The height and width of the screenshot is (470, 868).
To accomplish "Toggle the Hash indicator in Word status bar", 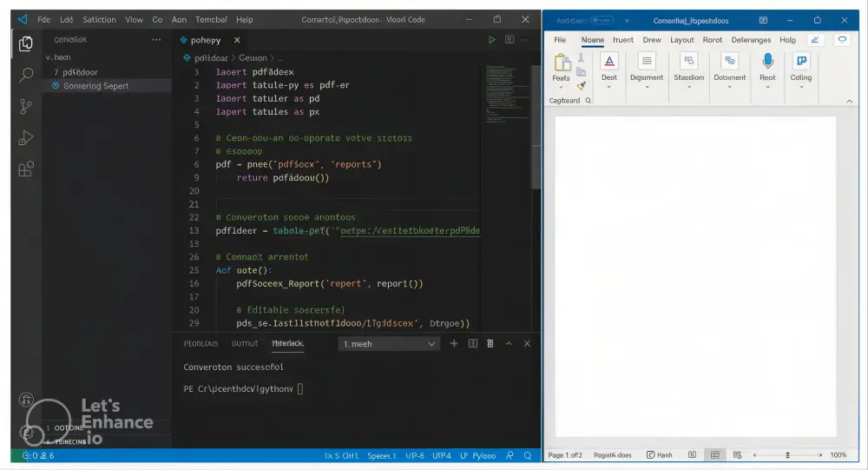I will pos(660,455).
